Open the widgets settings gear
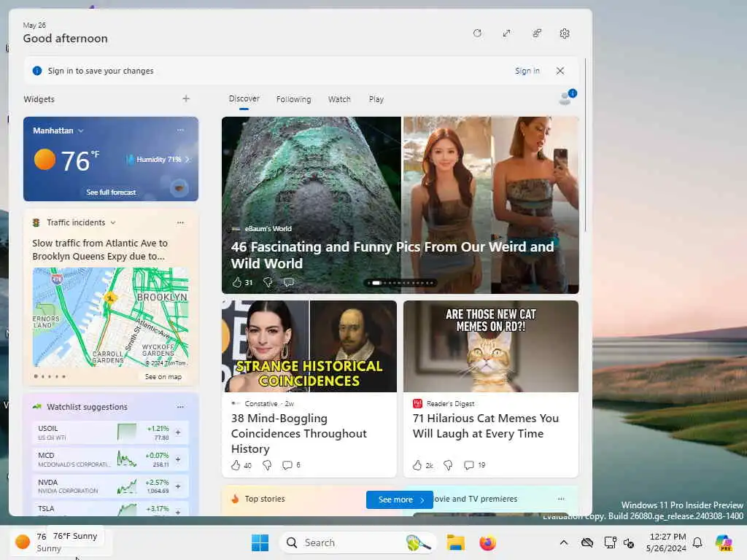The image size is (747, 560). click(x=565, y=34)
